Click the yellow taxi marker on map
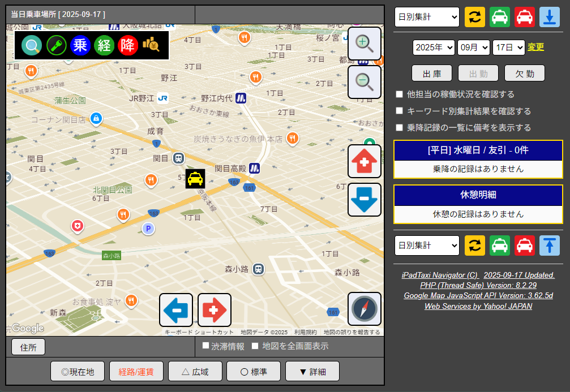 tap(195, 179)
